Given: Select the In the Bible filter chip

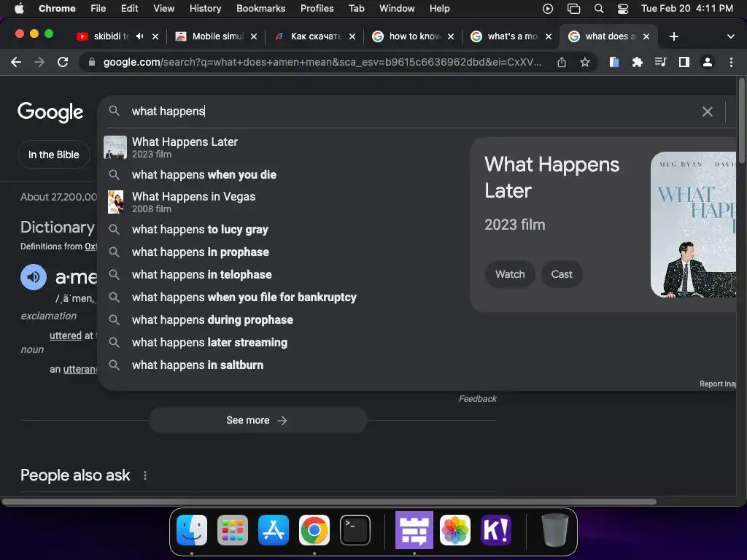Looking at the screenshot, I should click(53, 155).
